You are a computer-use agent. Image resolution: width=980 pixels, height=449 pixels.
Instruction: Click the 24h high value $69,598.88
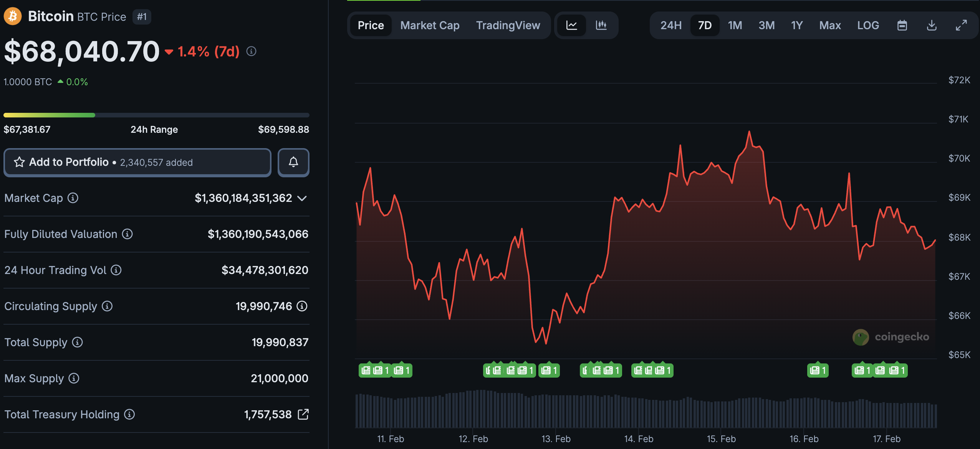coord(283,129)
